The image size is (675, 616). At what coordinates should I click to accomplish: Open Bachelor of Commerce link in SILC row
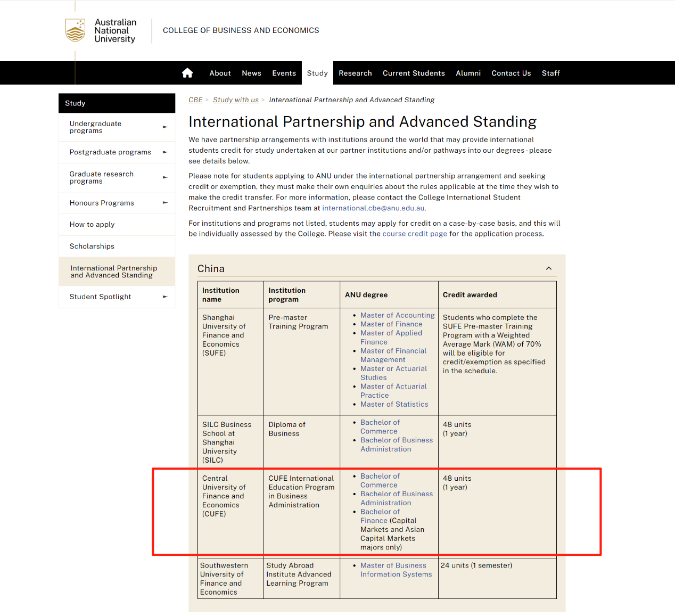380,427
